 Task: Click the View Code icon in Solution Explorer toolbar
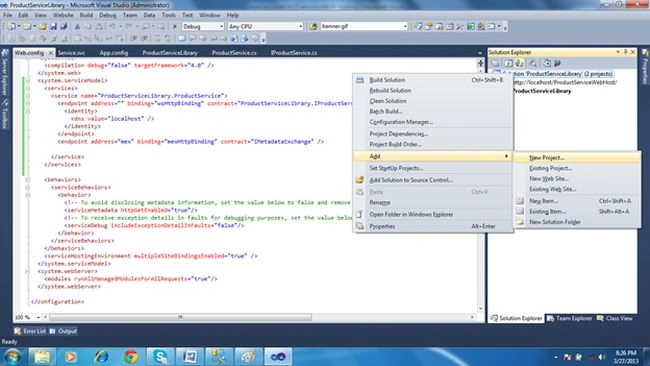pyautogui.click(x=533, y=63)
